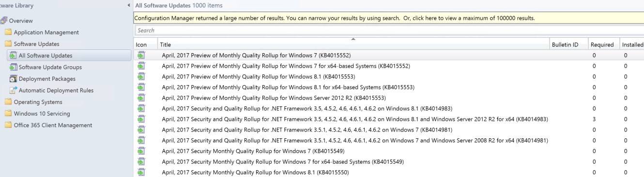The image size is (644, 177).
Task: Click update icon for Windows 8.1 (KB4015553) Preview row
Action: [141, 76]
